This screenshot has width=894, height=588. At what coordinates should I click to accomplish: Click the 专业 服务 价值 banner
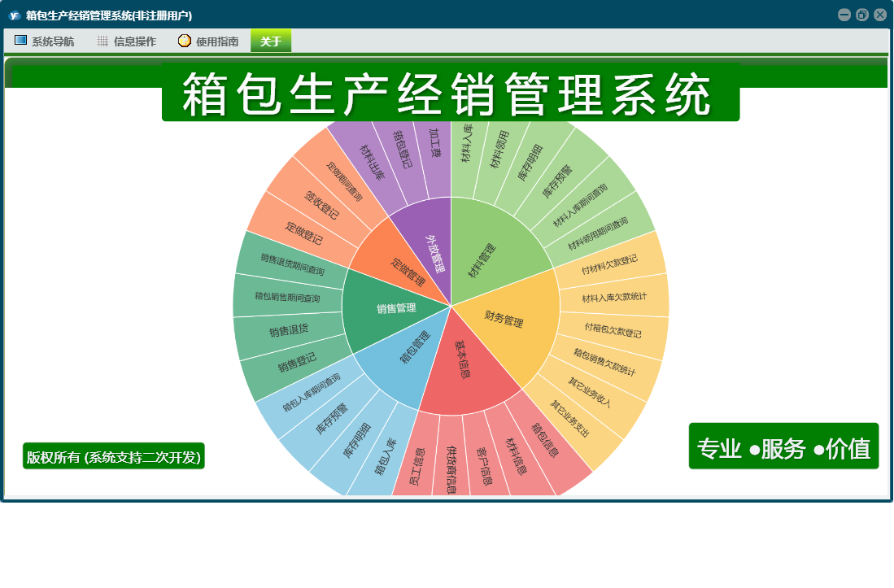tap(783, 446)
